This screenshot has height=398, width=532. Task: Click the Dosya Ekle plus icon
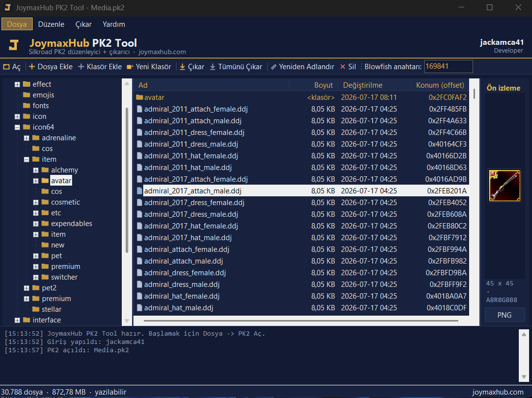(x=32, y=67)
